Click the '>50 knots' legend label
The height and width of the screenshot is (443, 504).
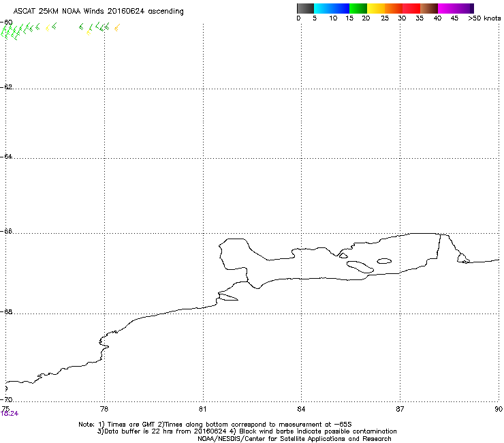coord(484,18)
